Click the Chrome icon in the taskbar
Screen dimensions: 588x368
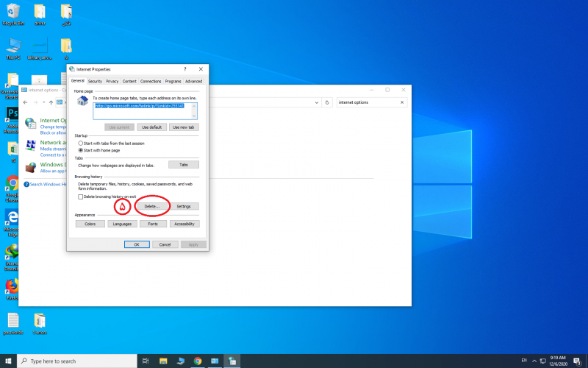click(198, 361)
